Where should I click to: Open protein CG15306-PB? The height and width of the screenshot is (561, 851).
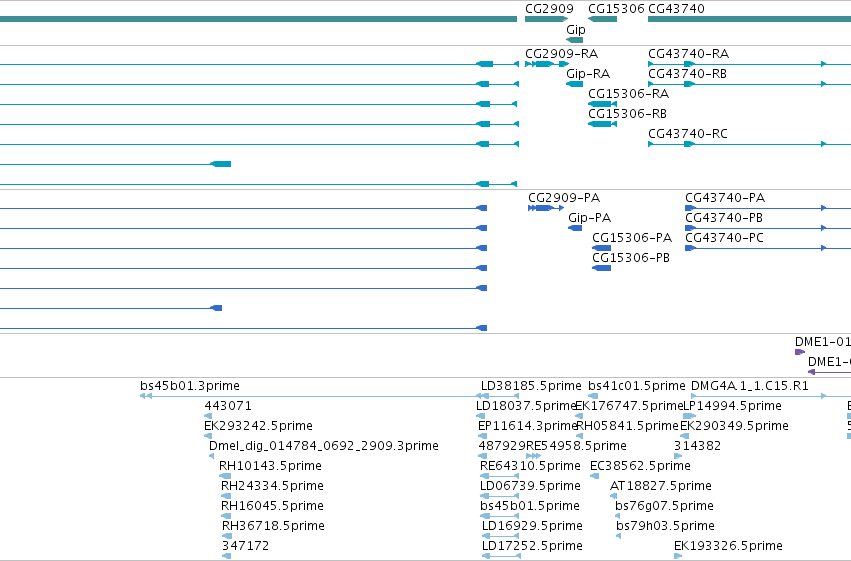pyautogui.click(x=631, y=258)
